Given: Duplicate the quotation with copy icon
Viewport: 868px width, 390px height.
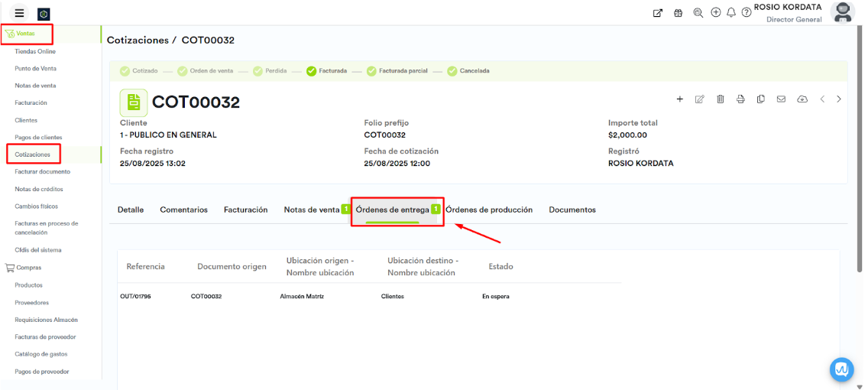Looking at the screenshot, I should [761, 99].
